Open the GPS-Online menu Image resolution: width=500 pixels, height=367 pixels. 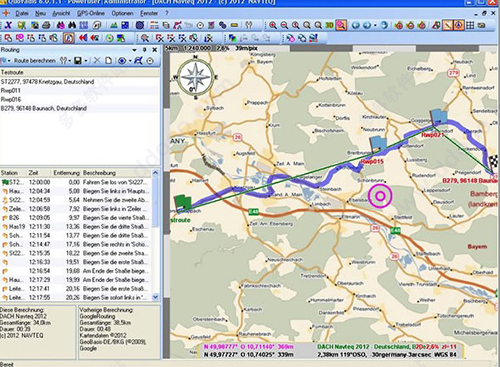pos(91,13)
